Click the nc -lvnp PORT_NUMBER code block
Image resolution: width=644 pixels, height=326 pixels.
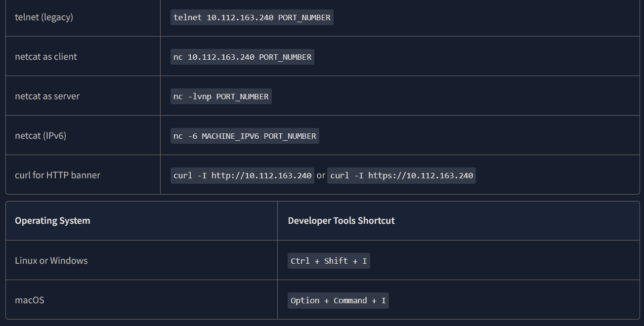click(x=221, y=96)
